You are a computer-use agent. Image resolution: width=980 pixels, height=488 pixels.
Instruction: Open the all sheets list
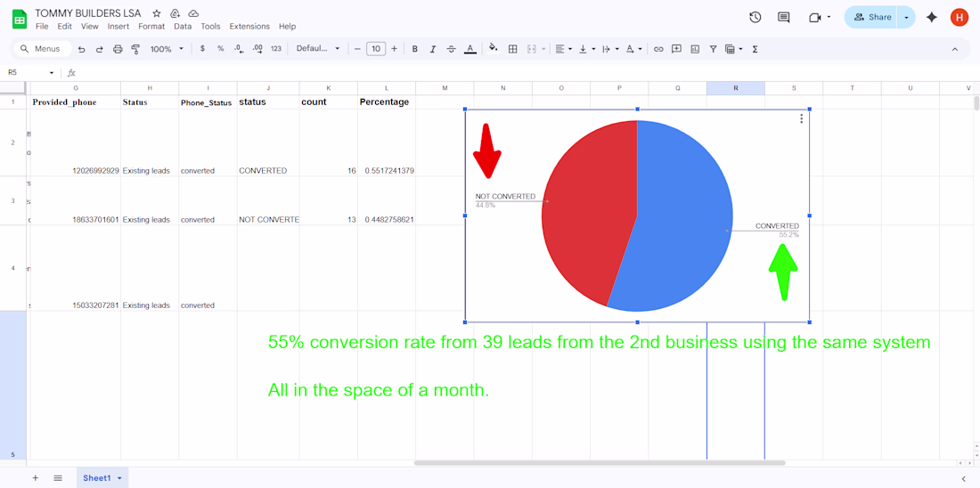coord(58,478)
